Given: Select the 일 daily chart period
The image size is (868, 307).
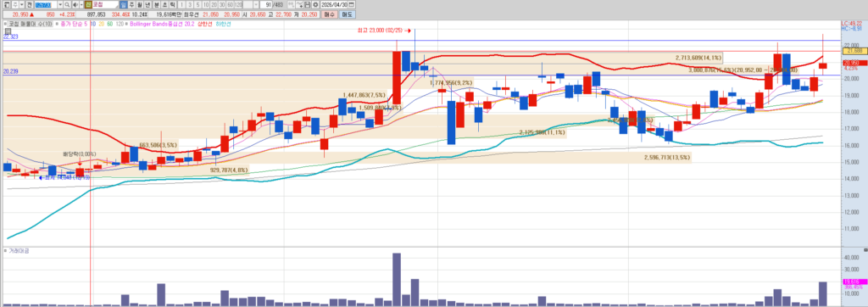Looking at the screenshot, I should [x=124, y=4].
